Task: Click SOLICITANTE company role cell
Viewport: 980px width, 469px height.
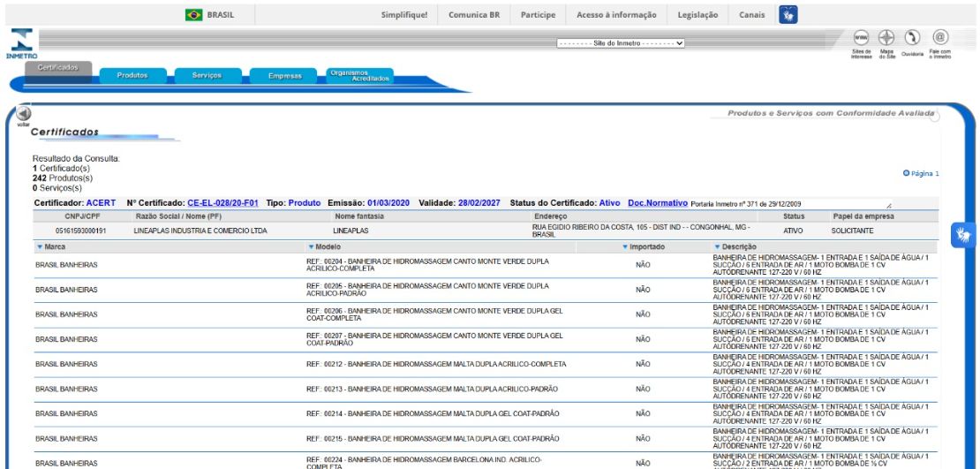Action: click(x=853, y=231)
